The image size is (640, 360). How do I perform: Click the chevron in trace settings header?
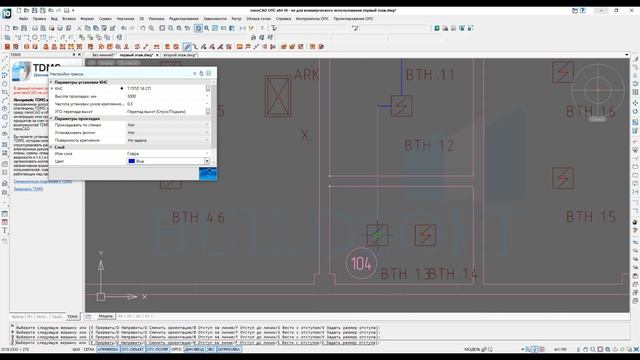click(x=194, y=73)
